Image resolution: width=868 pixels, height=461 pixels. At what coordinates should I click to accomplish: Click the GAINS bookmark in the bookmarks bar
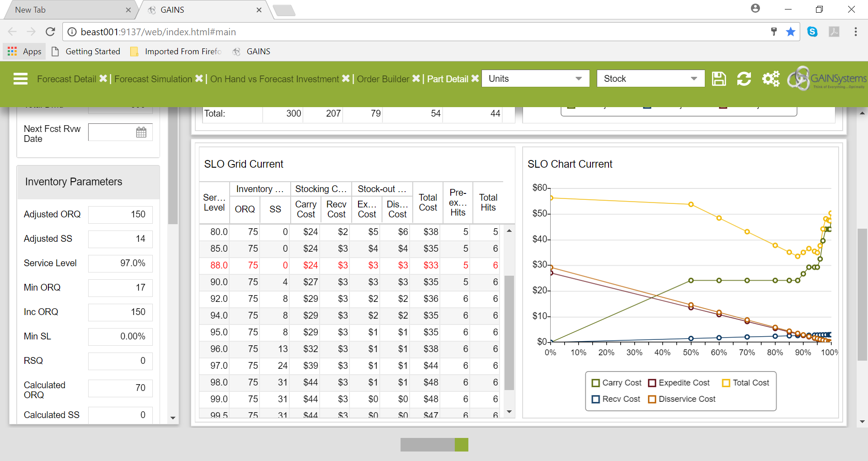258,51
